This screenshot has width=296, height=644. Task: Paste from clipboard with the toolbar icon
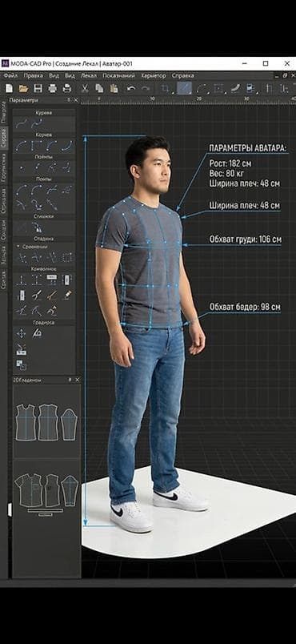(x=114, y=88)
